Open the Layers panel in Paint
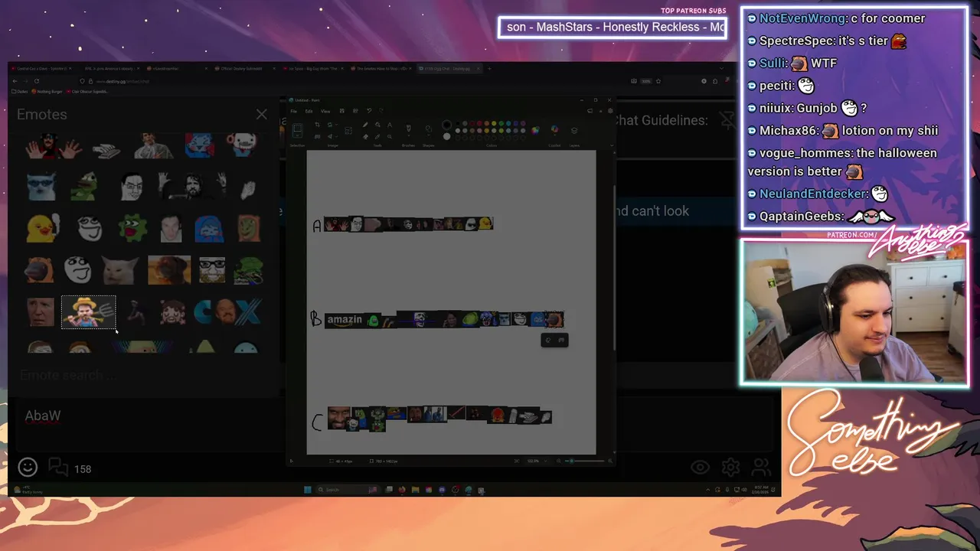The image size is (980, 551). (x=574, y=130)
